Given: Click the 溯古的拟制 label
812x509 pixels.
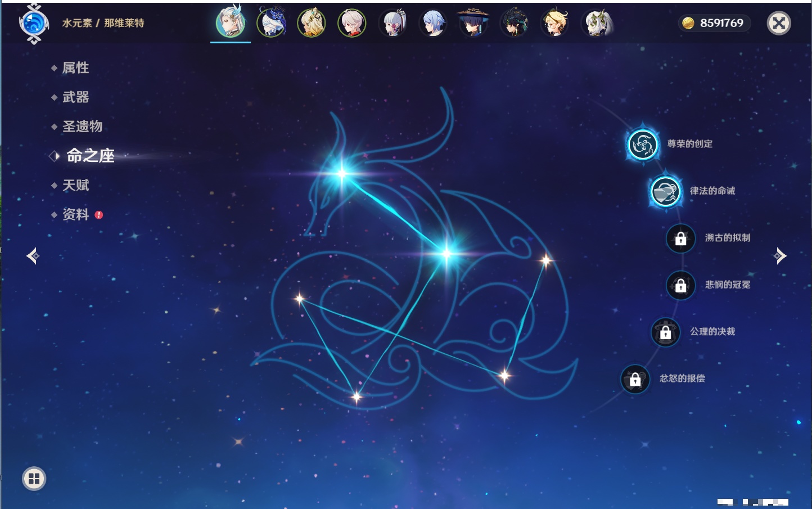Looking at the screenshot, I should pyautogui.click(x=728, y=238).
